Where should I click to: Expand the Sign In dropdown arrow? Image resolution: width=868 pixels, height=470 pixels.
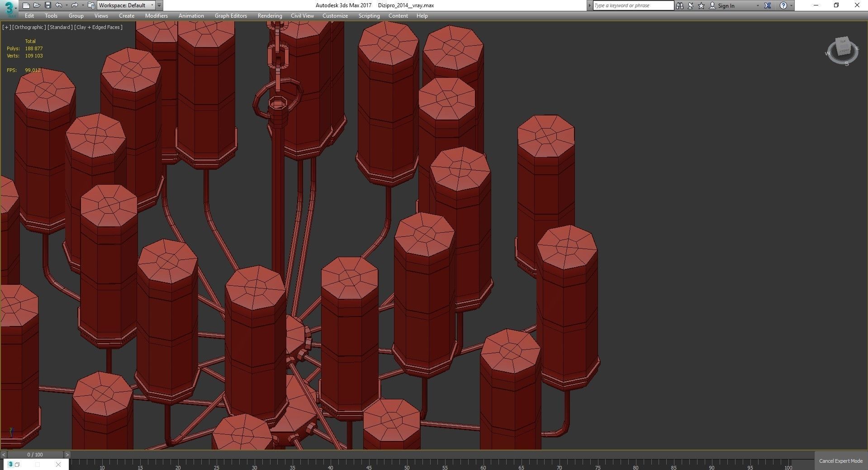pos(758,6)
